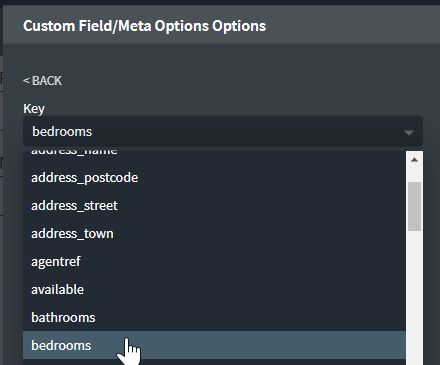440x365 pixels.
Task: Pick the highlighted bedrooms list option
Action: pos(214,345)
